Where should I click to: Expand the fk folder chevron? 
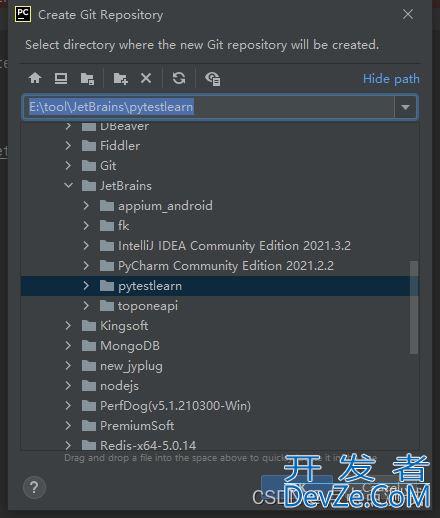pyautogui.click(x=86, y=226)
